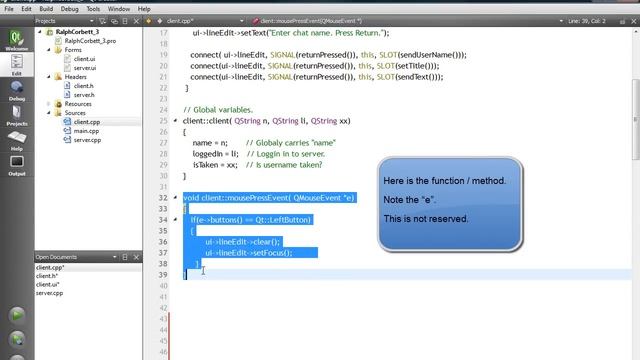
Task: Open client.h header file
Action: [83, 86]
